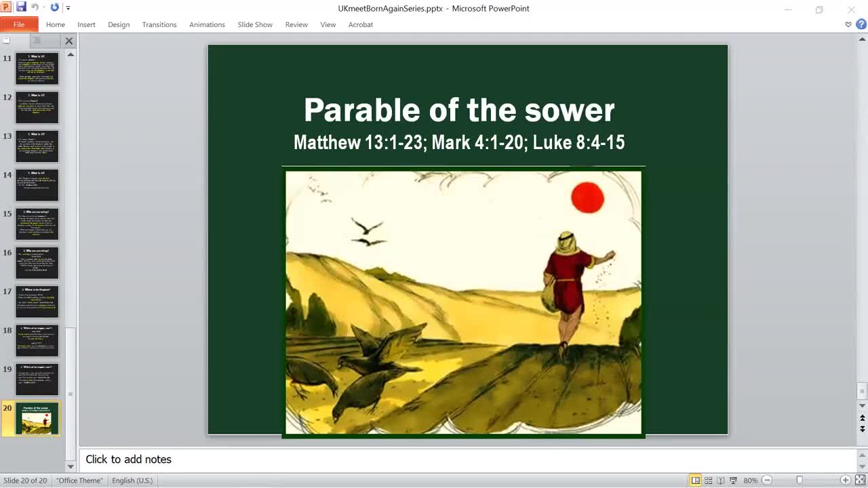
Task: Click the zoom slider handle
Action: point(800,481)
